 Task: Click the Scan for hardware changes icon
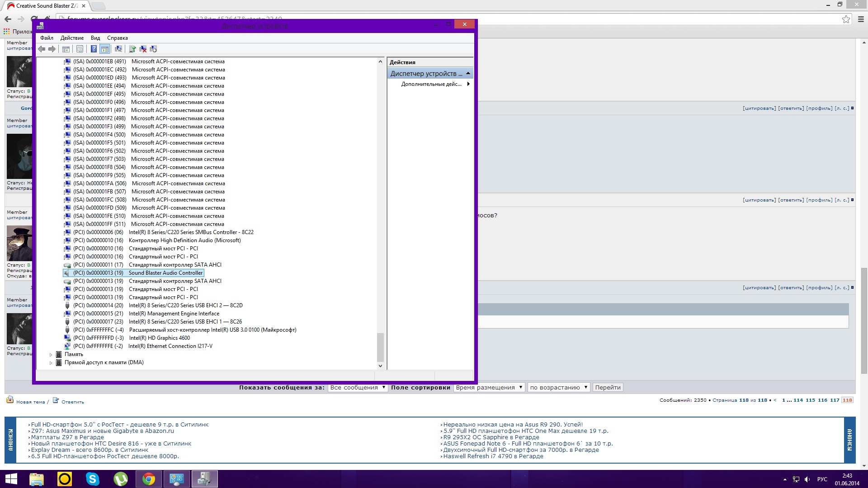click(118, 49)
